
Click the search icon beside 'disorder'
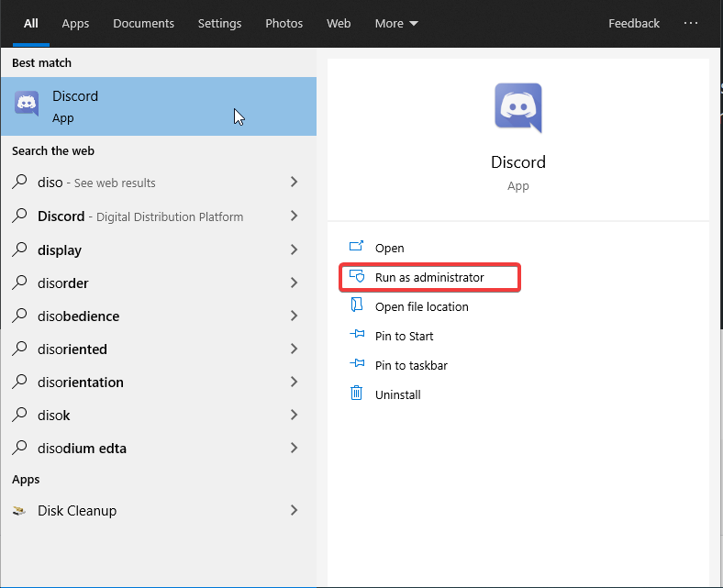pos(19,283)
